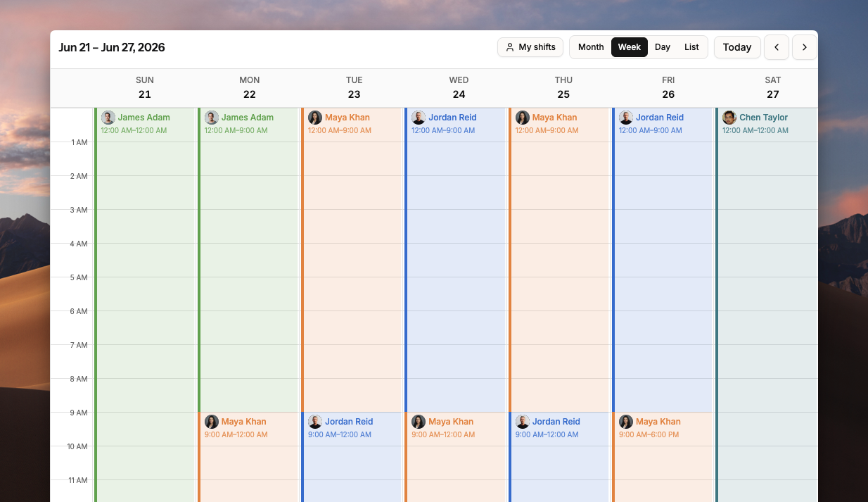Open James Adam's Sunday all-day shift
Screen dimensions: 868x502
pyautogui.click(x=145, y=305)
